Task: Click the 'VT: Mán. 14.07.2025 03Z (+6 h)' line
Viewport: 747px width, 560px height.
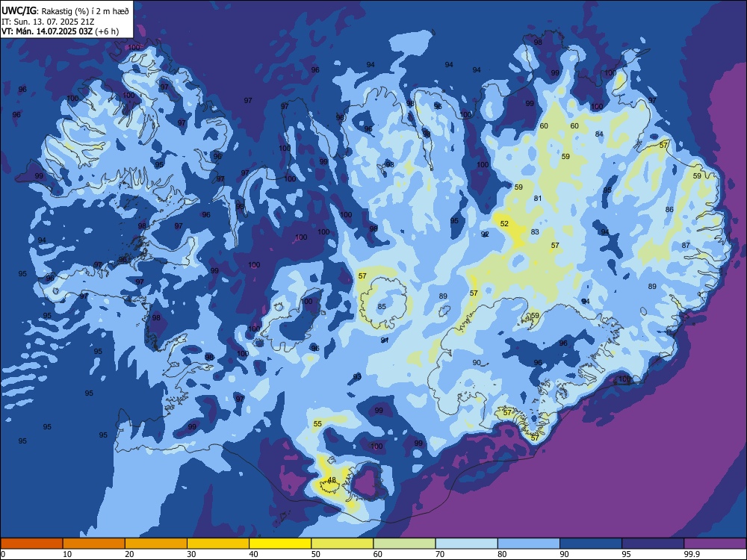Action: [x=60, y=31]
